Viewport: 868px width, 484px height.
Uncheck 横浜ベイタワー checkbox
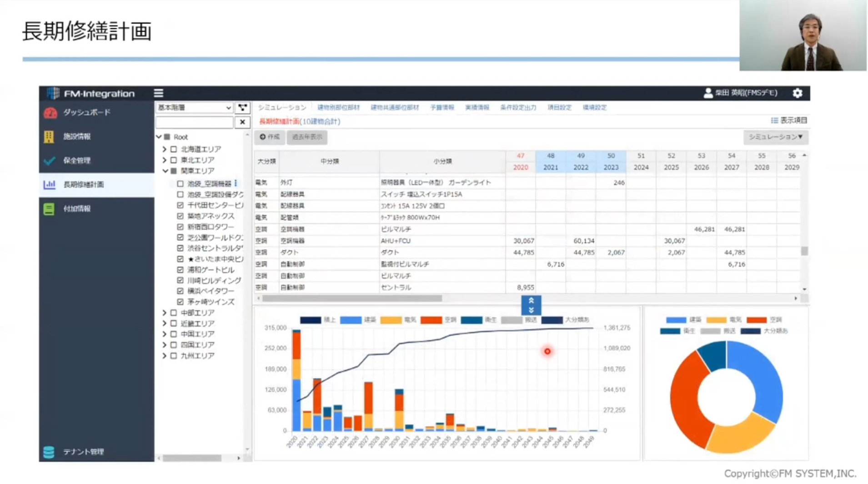(180, 291)
